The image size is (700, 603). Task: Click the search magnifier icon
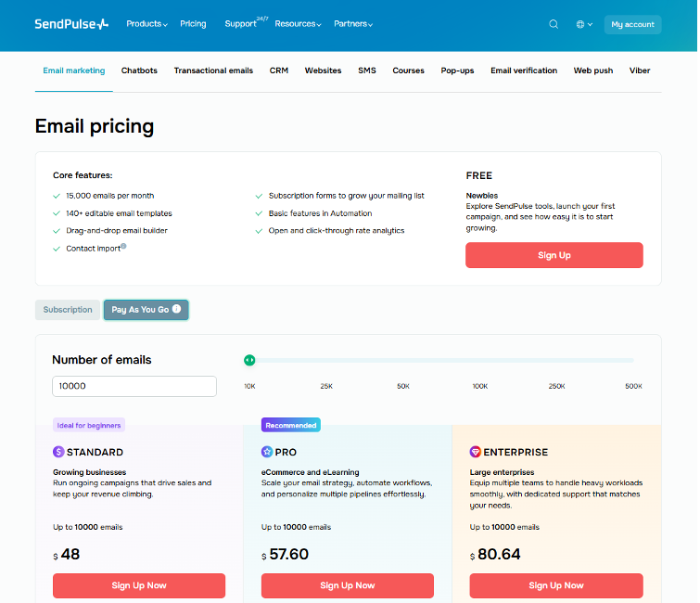pyautogui.click(x=554, y=24)
